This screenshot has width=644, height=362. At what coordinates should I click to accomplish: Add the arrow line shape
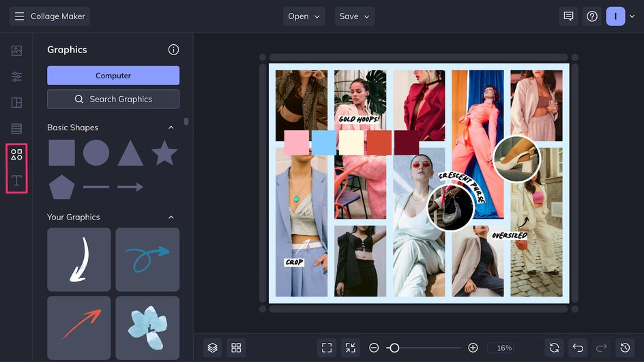tap(130, 187)
